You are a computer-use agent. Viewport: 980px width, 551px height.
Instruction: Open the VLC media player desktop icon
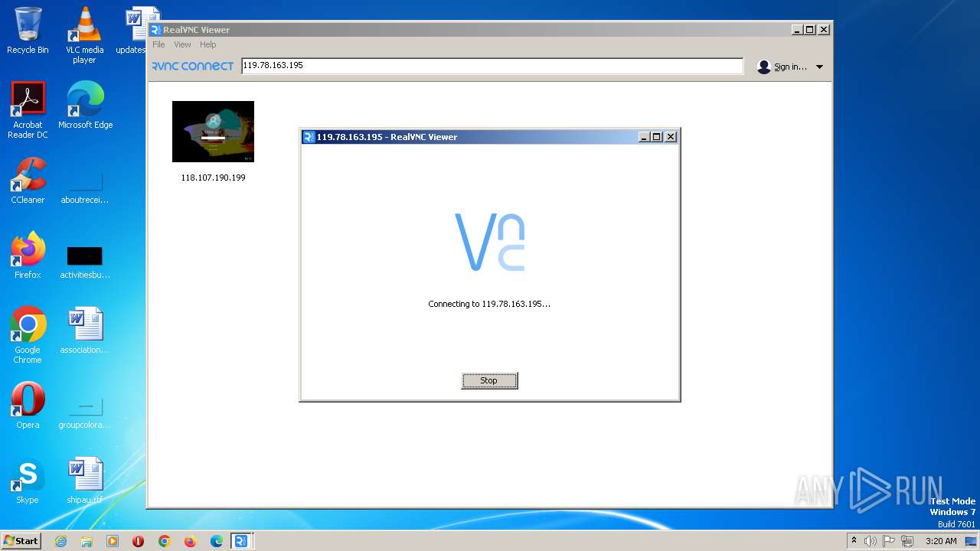(84, 35)
